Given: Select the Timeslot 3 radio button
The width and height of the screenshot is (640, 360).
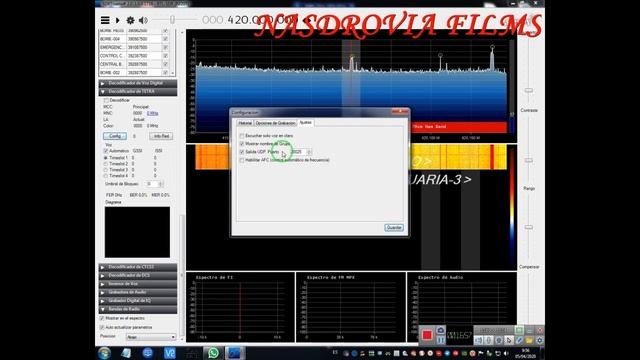Looking at the screenshot, I should [106, 170].
